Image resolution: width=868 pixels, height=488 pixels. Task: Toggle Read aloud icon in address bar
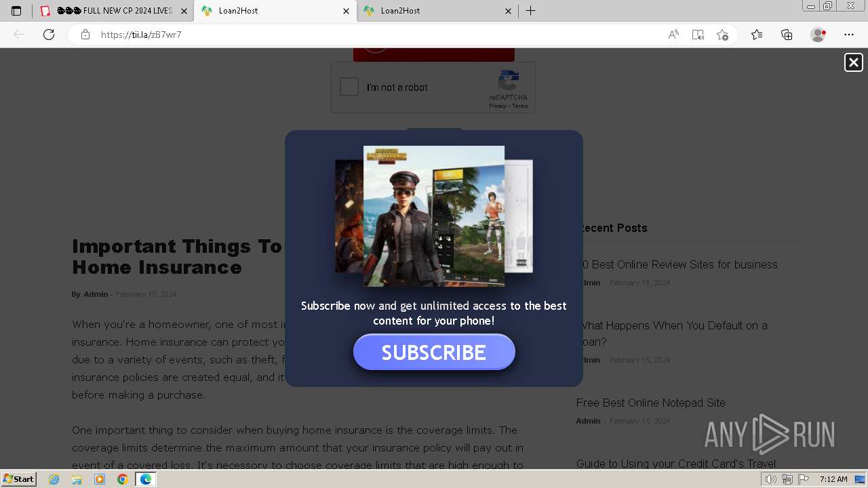tap(673, 35)
